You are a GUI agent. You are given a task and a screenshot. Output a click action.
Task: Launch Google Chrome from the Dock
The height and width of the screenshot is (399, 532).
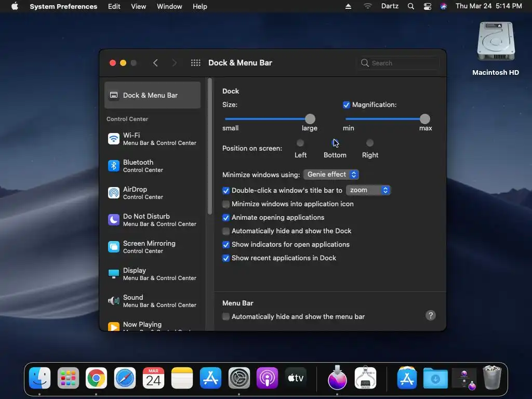pos(96,378)
